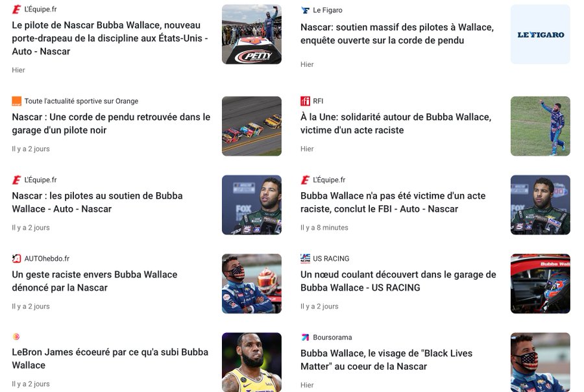Click the racing cars on track thumbnail
Viewport: 584px width, 392px height.
click(x=252, y=126)
